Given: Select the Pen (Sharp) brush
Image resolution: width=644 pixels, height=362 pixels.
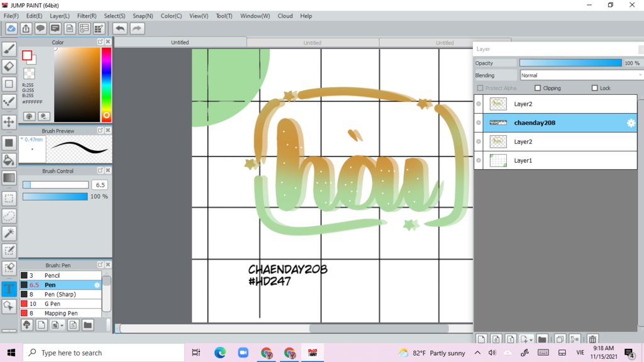Looking at the screenshot, I should tap(60, 294).
